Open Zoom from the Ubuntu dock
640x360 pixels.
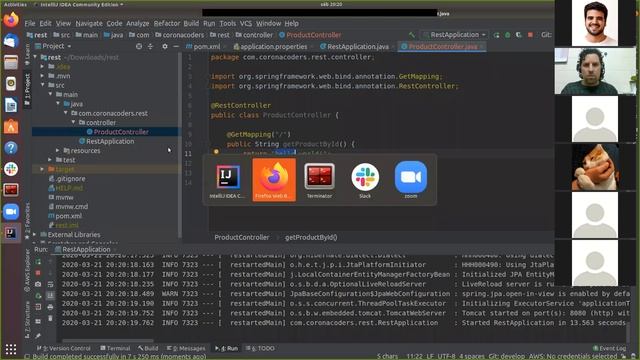click(11, 211)
